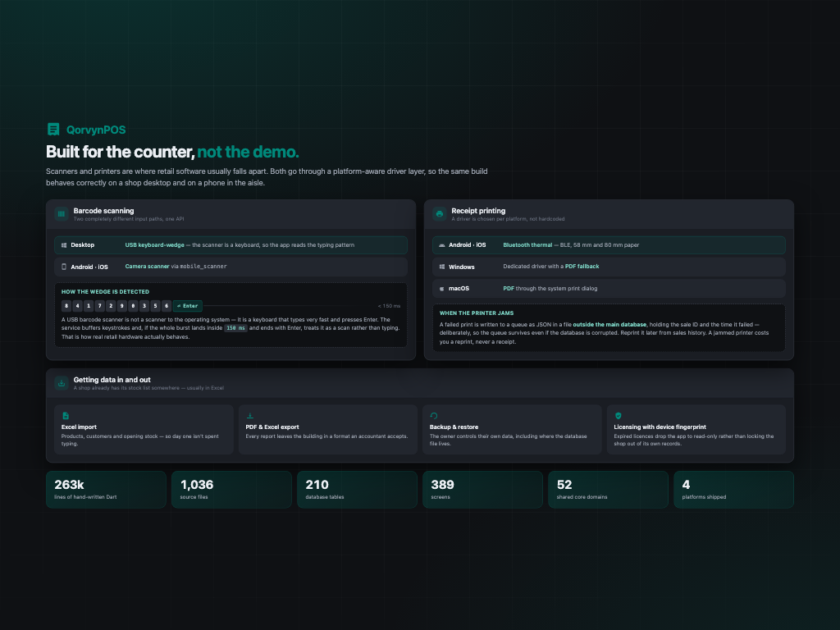Click the 389 screens stat
The width and height of the screenshot is (840, 630).
click(482, 490)
